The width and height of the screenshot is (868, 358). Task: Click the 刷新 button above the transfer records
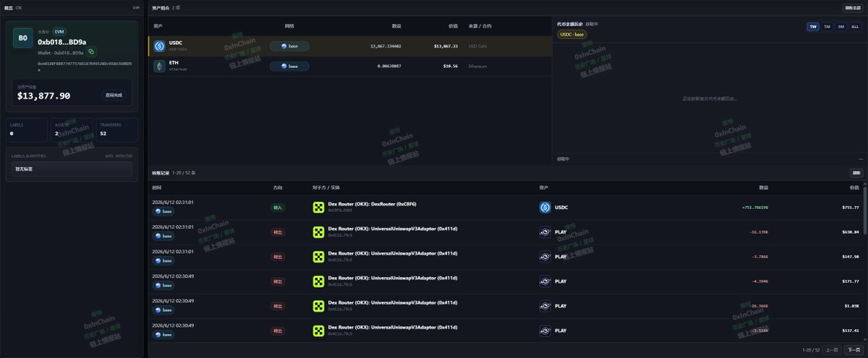point(857,173)
